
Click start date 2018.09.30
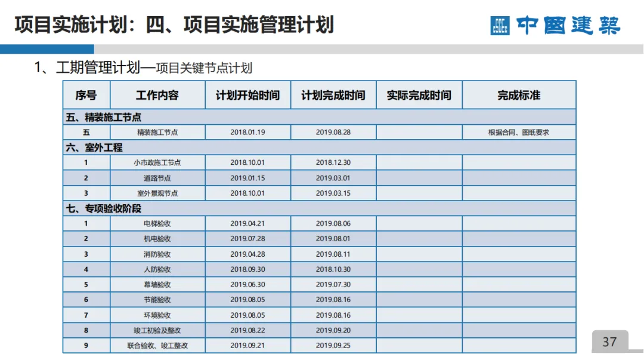point(247,270)
